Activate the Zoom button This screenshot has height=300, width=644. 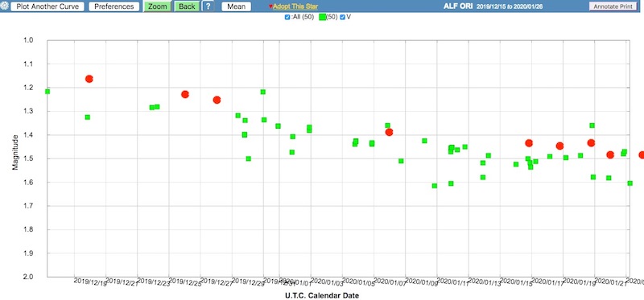pos(157,6)
